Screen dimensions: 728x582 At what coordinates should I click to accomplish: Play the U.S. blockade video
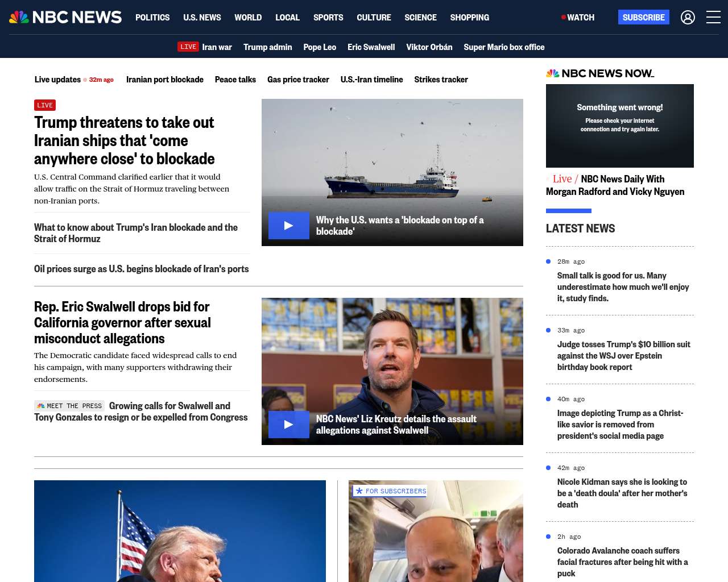(289, 226)
